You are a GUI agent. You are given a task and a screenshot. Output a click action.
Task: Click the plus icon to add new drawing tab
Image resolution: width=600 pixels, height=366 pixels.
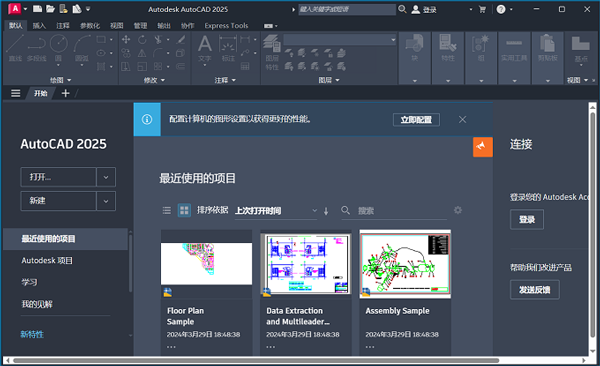(65, 93)
